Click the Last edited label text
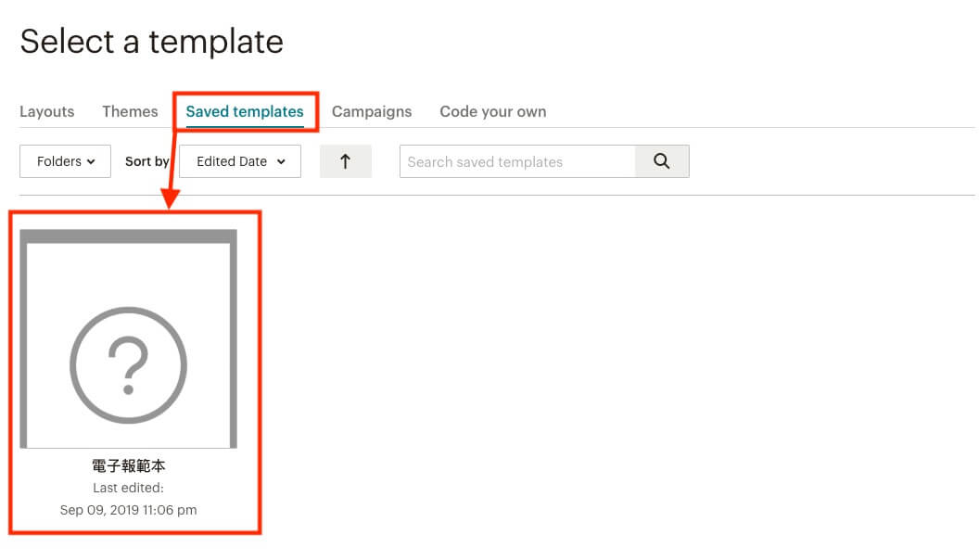The width and height of the screenshot is (979, 560). coord(129,488)
